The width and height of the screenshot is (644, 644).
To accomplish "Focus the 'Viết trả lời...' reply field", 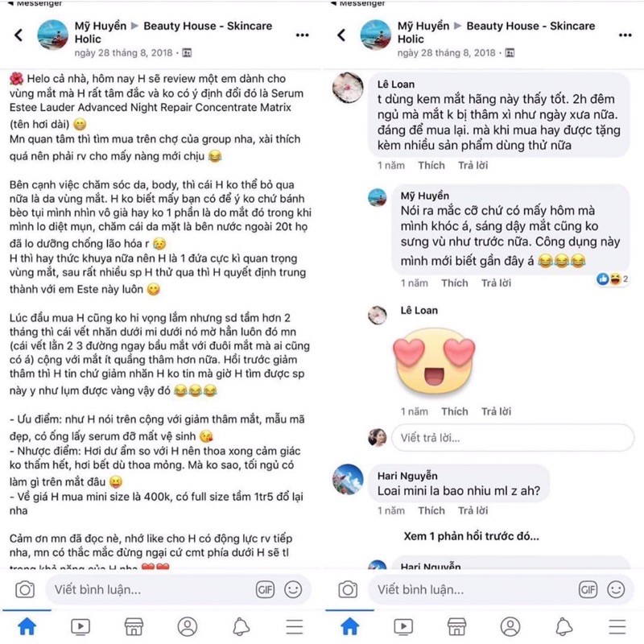I will [x=513, y=438].
